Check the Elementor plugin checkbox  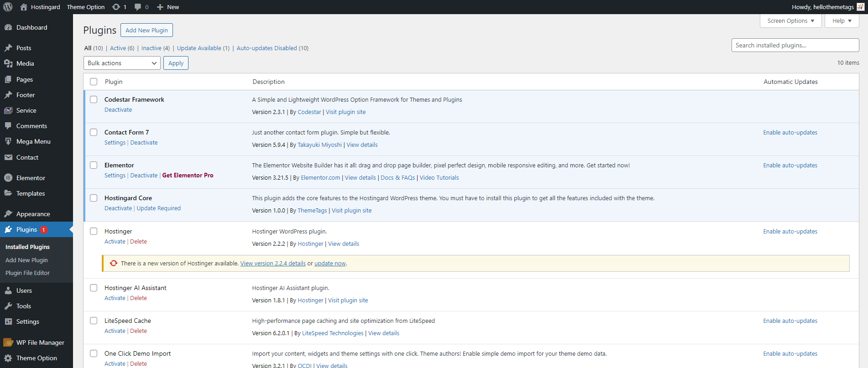tap(94, 165)
